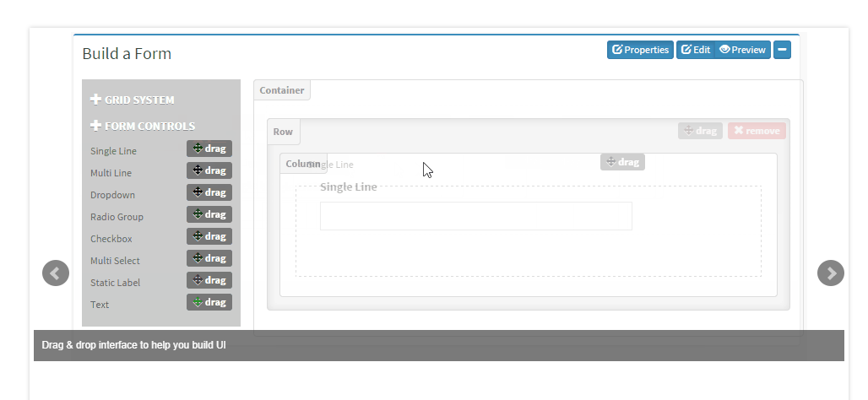Click the drag handle for Text control
Image resolution: width=868 pixels, height=400 pixels.
(x=209, y=302)
